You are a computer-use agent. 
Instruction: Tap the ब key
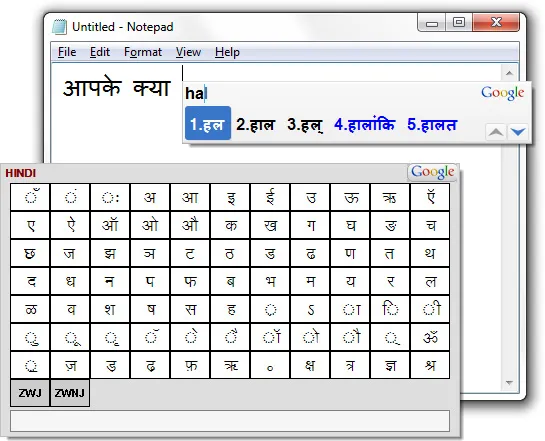(x=230, y=281)
